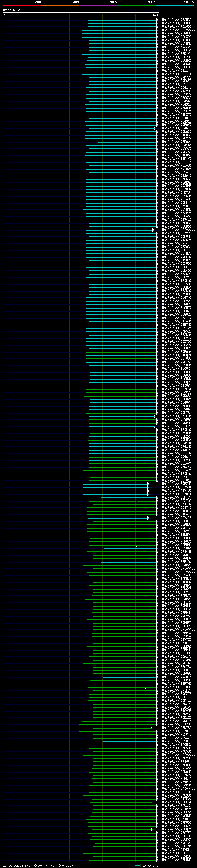Click hit label UniRef100_Q42880
Viewport: 197px width, 868px height.
pyautogui.click(x=176, y=40)
